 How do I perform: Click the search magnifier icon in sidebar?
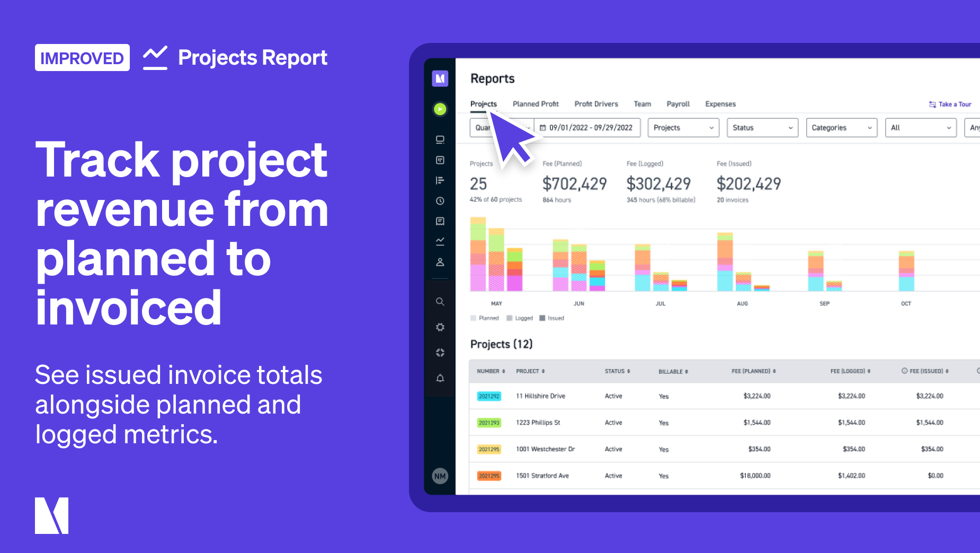tap(440, 302)
